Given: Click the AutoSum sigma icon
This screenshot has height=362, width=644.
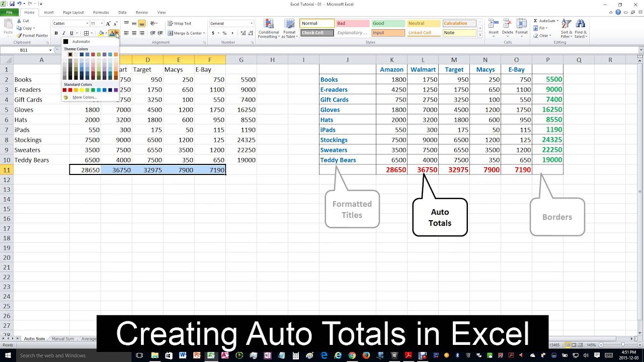Looking at the screenshot, I should pyautogui.click(x=535, y=21).
